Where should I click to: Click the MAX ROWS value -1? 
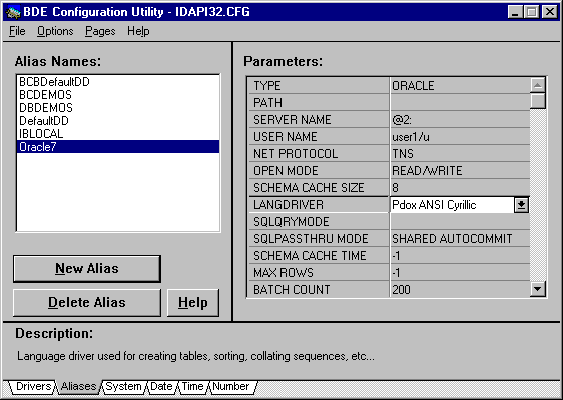tap(460, 273)
